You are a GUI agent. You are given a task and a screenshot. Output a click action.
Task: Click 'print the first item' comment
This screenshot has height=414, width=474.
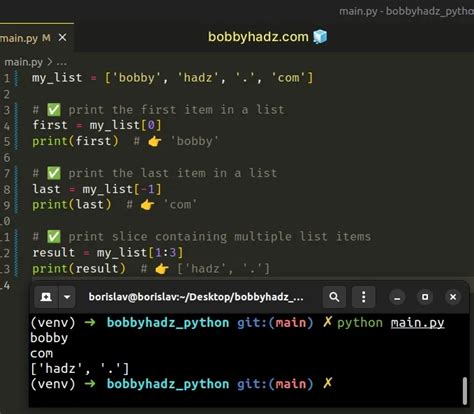pyautogui.click(x=159, y=110)
